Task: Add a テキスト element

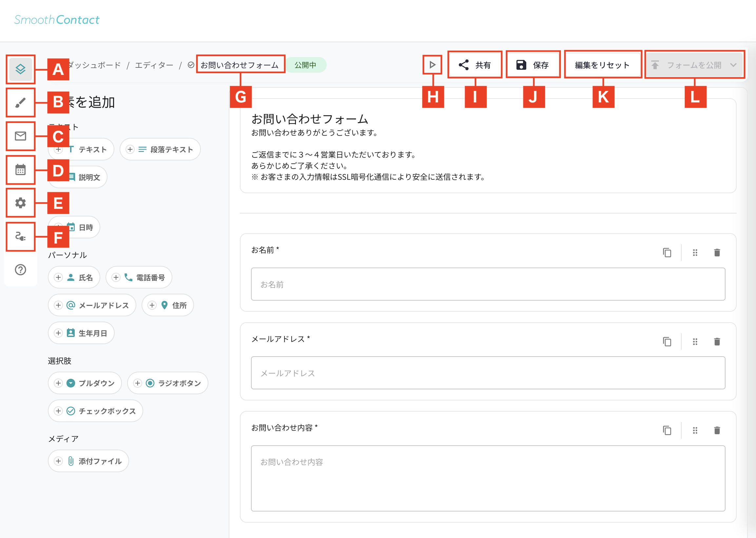Action: 81,149
